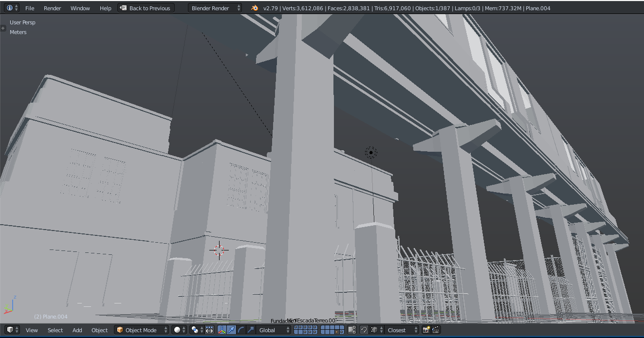The height and width of the screenshot is (338, 644).
Task: Click the v2.79 version text
Action: pos(271,8)
